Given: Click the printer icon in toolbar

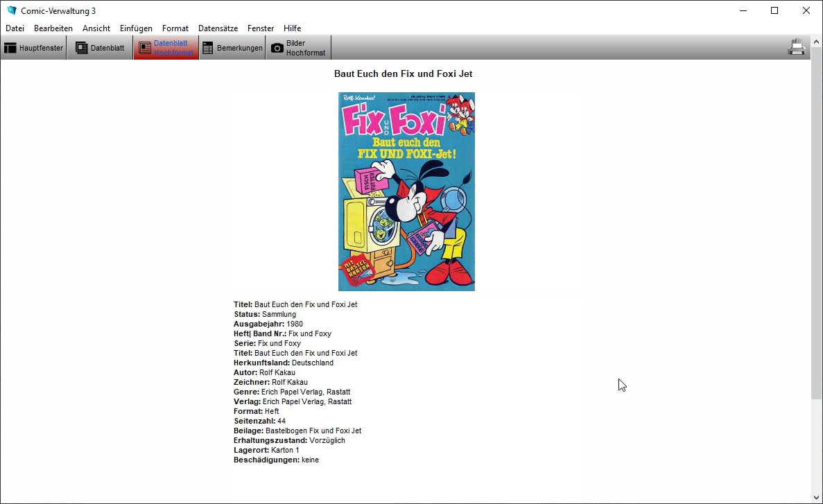Looking at the screenshot, I should tap(797, 47).
